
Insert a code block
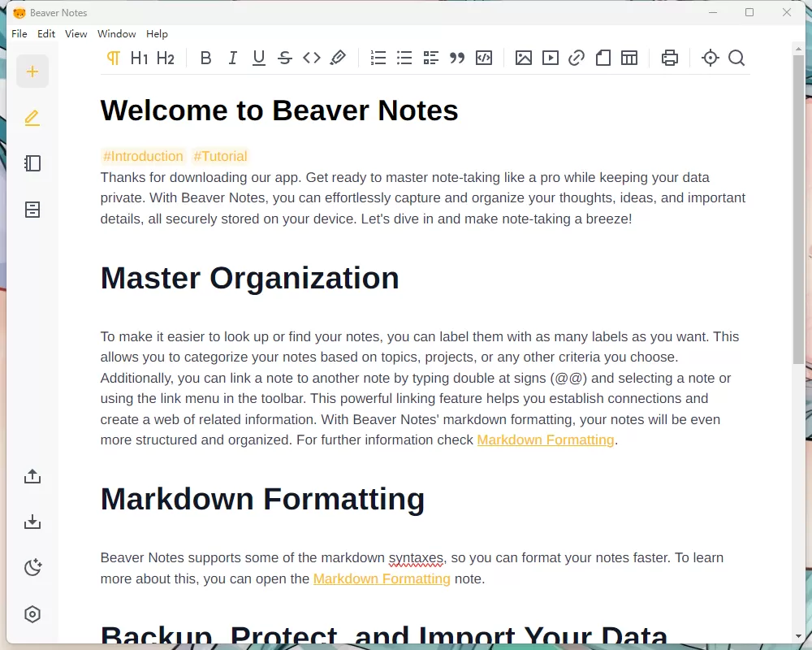coord(484,58)
